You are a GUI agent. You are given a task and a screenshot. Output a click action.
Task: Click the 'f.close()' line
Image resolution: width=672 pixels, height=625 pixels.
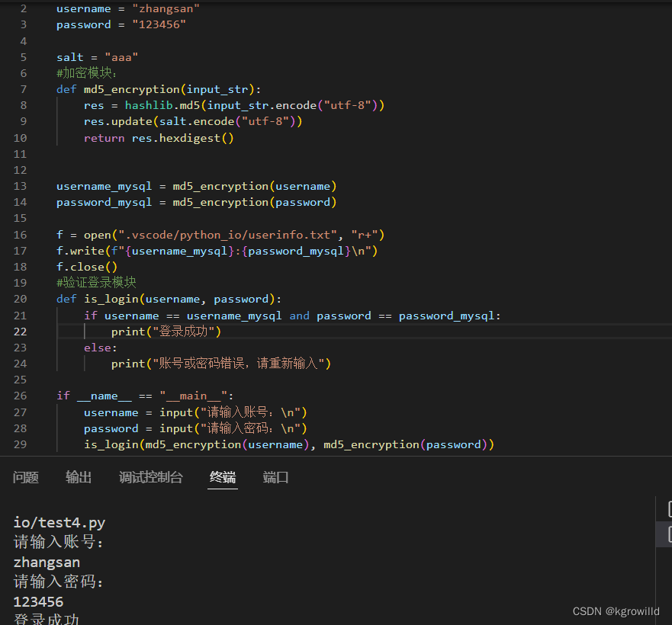coord(86,267)
